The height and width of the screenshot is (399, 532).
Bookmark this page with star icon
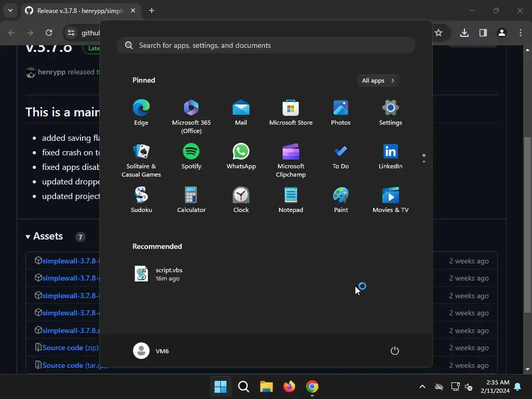click(x=438, y=33)
